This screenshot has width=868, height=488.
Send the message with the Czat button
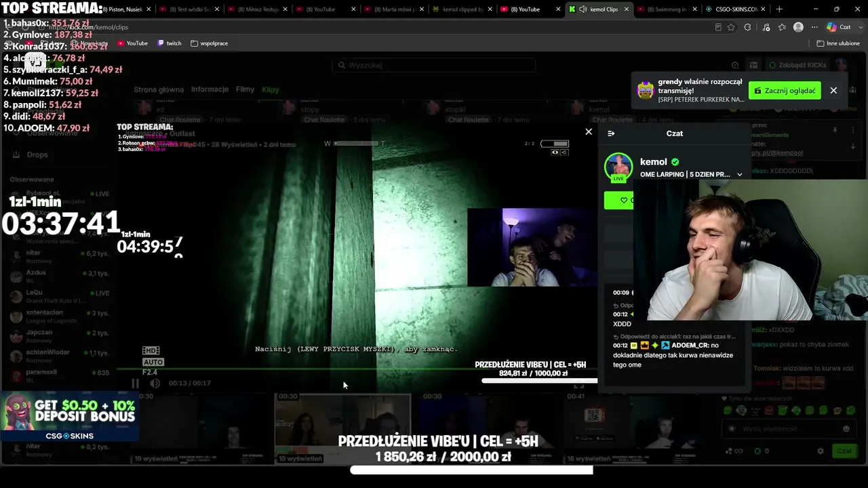tap(844, 451)
